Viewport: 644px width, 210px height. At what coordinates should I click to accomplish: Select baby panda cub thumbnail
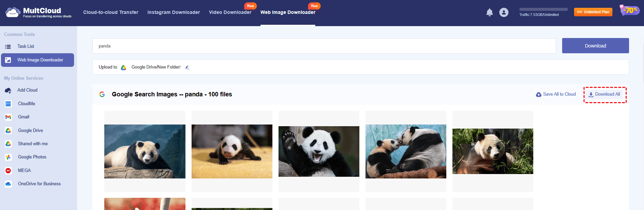click(x=232, y=151)
